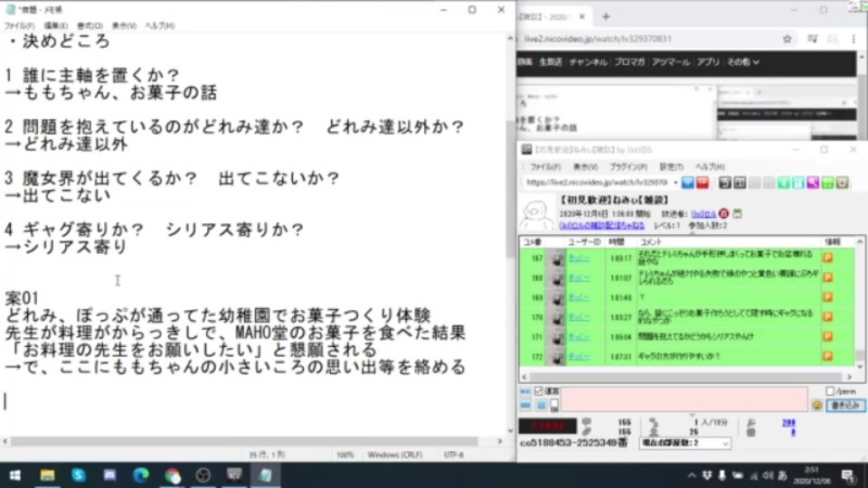This screenshot has height=488, width=868.
Task: Click the Notepad horizontal scrollbar
Action: point(244,442)
